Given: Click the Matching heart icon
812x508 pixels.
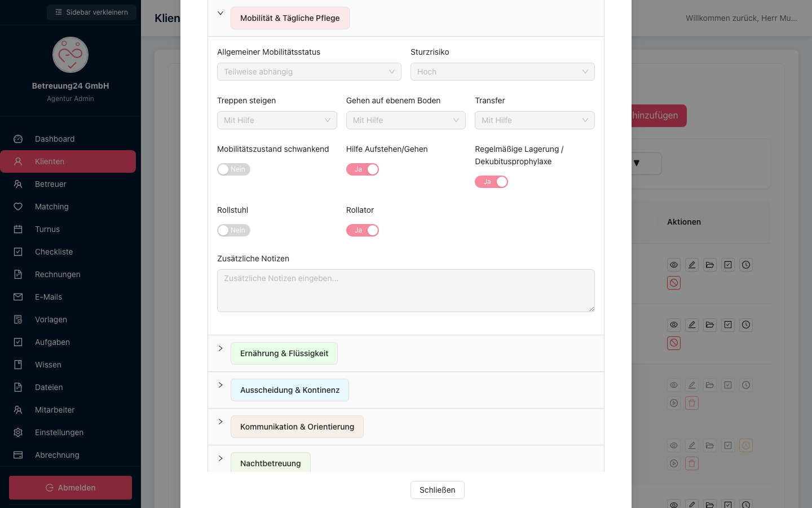Looking at the screenshot, I should pos(18,207).
